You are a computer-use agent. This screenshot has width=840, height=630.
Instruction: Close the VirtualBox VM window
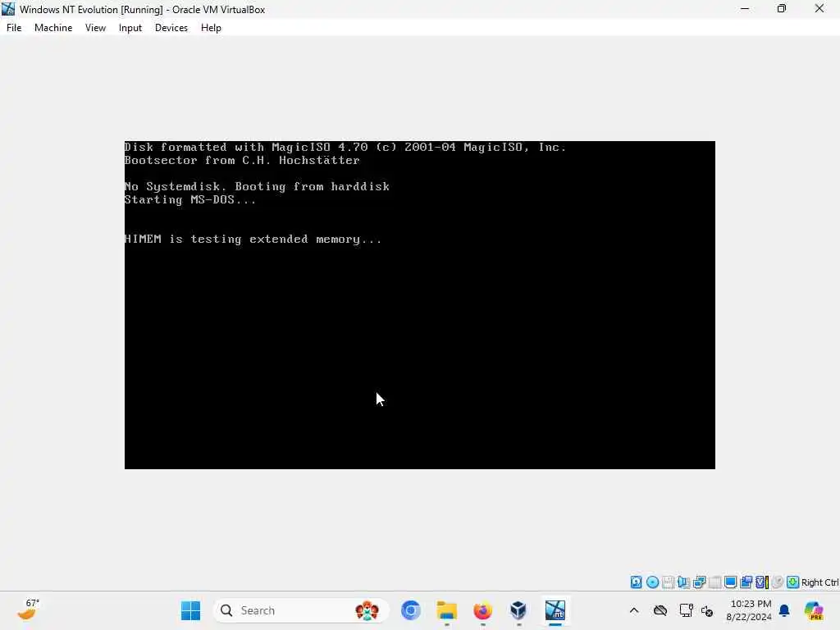(819, 9)
